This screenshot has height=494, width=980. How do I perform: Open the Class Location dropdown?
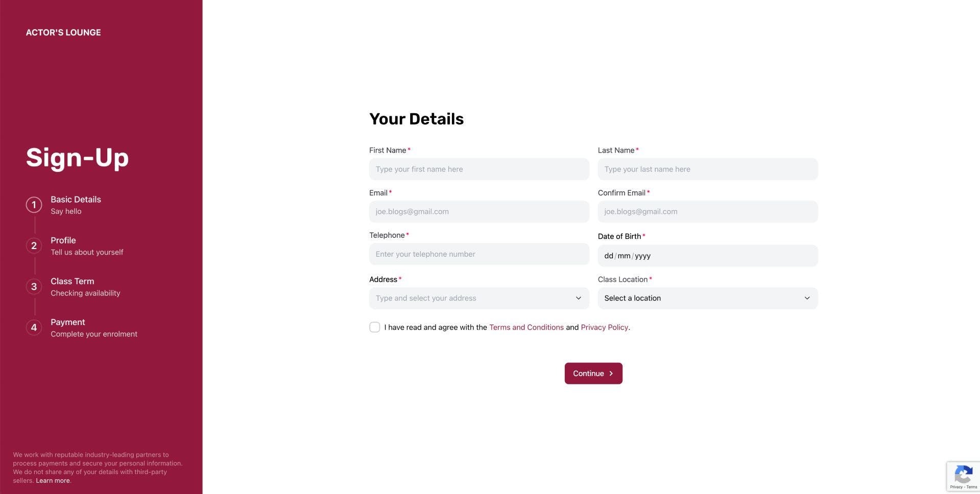(x=707, y=298)
